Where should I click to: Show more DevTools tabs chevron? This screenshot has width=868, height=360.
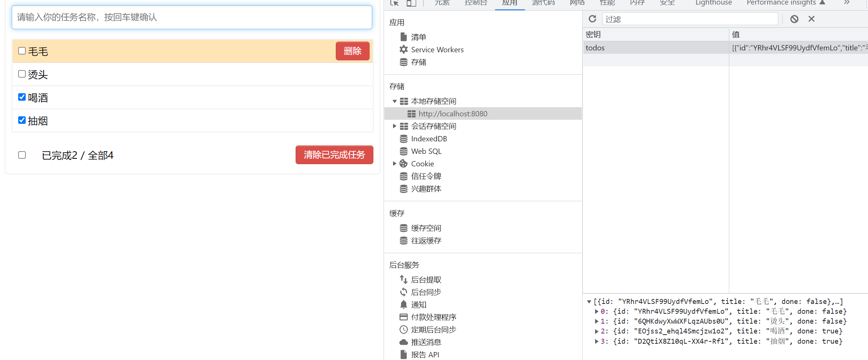pyautogui.click(x=846, y=3)
